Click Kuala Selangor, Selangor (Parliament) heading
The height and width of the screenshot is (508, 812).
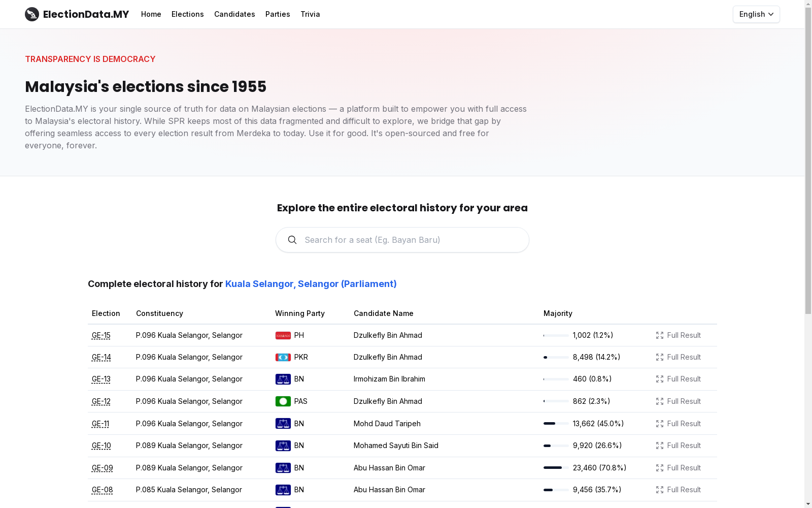[311, 284]
